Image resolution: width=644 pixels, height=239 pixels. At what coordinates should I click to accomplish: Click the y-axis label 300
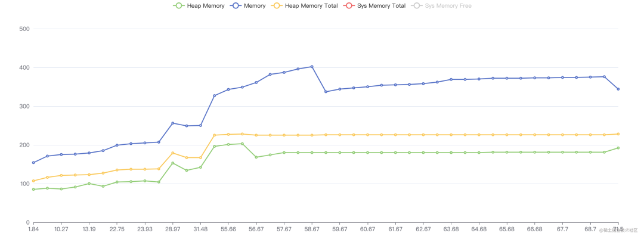[24, 106]
